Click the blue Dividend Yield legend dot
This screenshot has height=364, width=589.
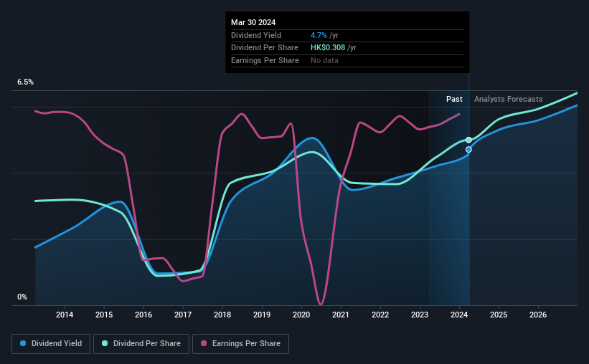(23, 343)
